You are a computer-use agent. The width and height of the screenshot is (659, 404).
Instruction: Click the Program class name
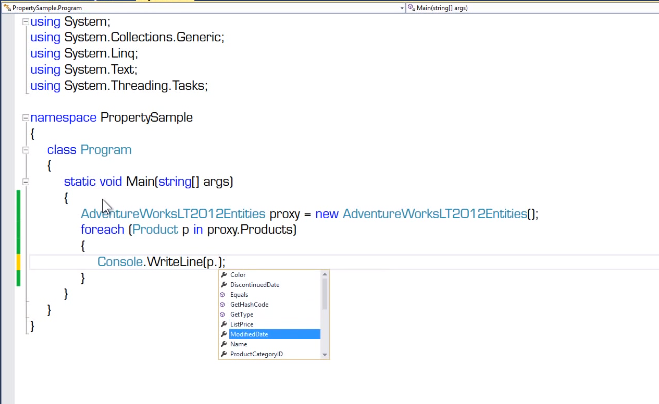click(106, 150)
